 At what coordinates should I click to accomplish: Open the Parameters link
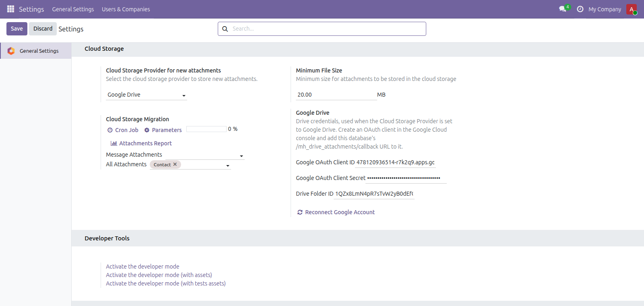(x=167, y=130)
